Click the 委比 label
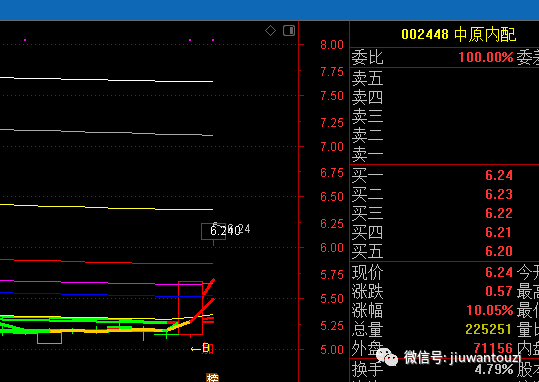Image resolution: width=539 pixels, height=382 pixels. [367, 57]
